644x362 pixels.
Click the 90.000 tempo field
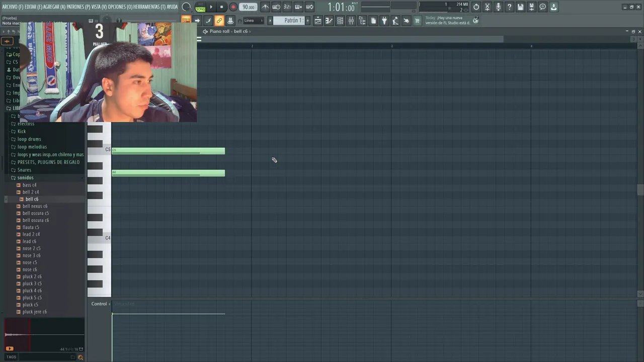click(248, 7)
